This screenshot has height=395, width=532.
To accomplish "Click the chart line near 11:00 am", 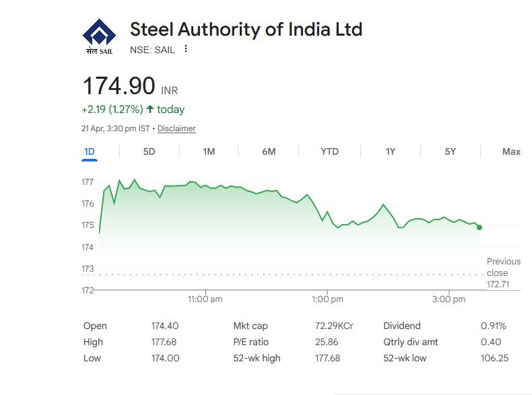I will [x=205, y=185].
